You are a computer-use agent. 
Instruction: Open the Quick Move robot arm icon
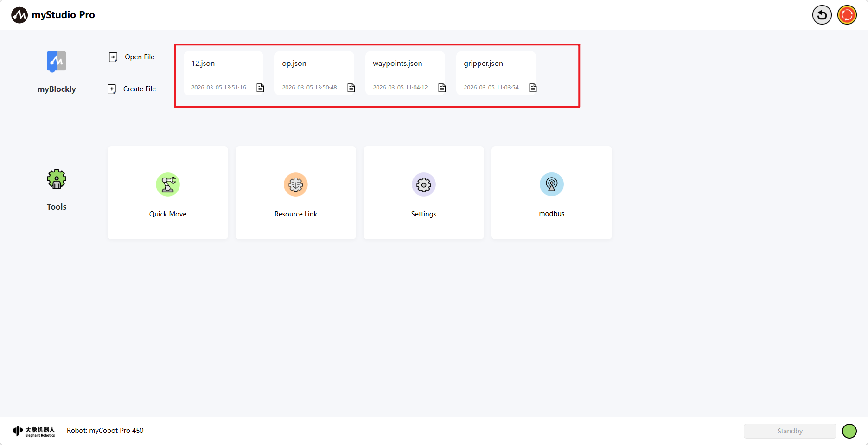point(168,184)
